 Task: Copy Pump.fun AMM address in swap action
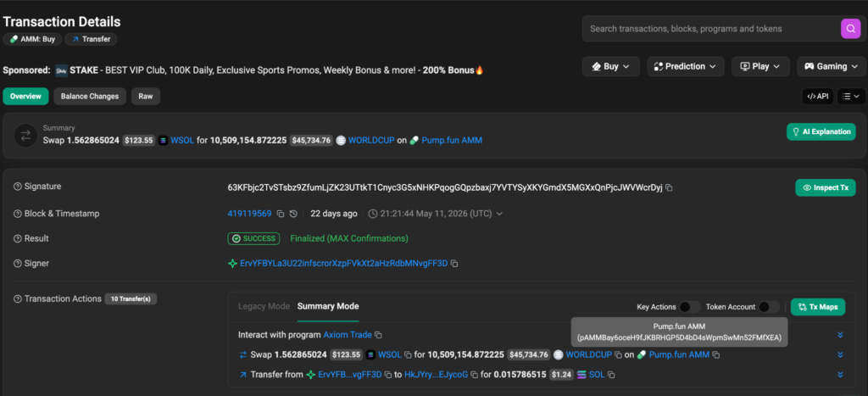(715, 355)
